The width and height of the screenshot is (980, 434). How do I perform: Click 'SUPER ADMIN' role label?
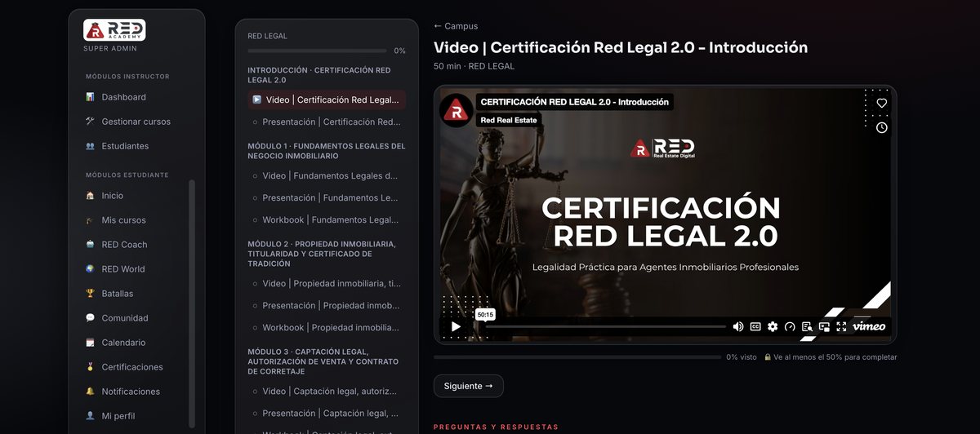tap(109, 49)
